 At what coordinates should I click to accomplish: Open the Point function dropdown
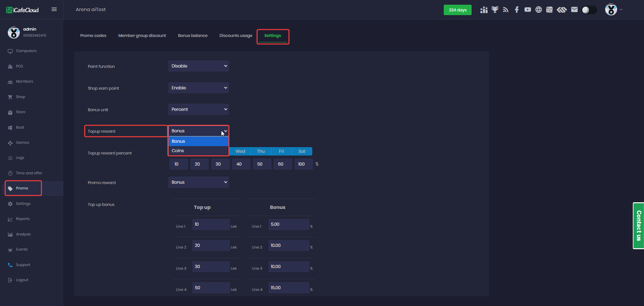(x=198, y=66)
